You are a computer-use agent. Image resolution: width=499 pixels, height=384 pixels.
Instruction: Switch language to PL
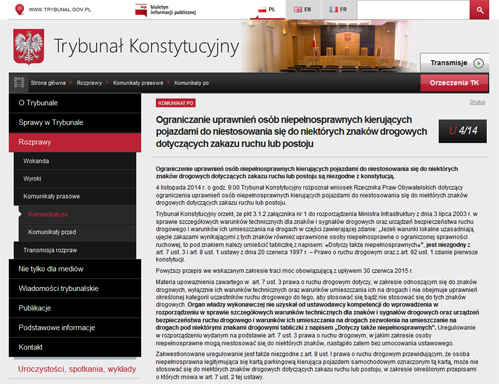pos(267,10)
